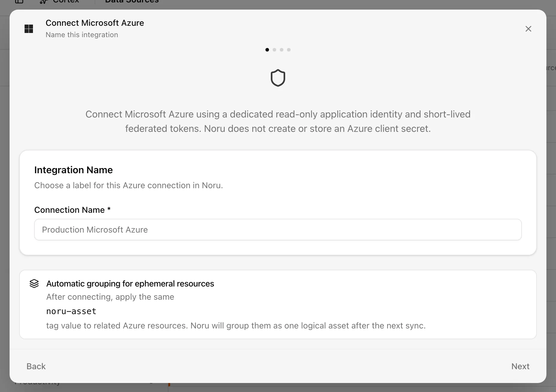
Task: Click the noru-asset tag text
Action: tap(71, 311)
